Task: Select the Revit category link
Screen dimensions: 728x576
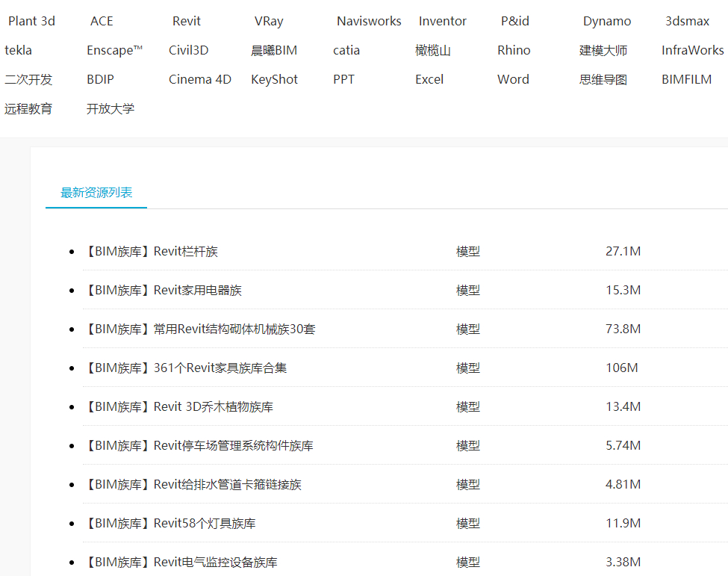Action: point(187,21)
